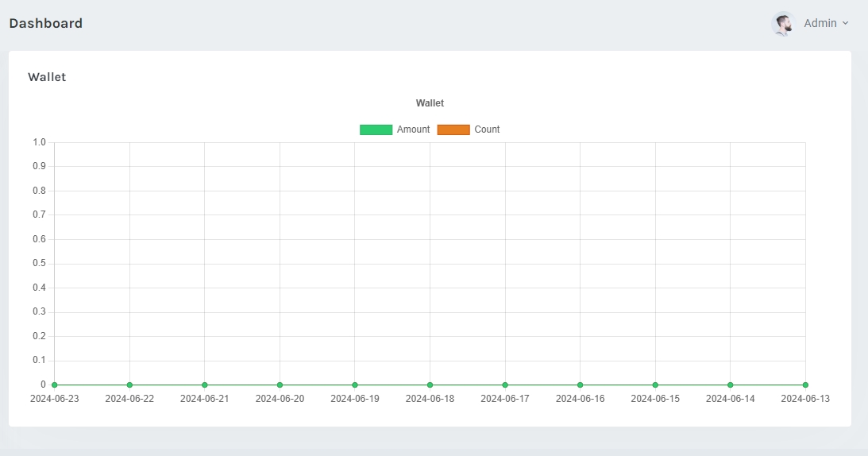Click the chart marker at 2024-06-19

[x=355, y=385]
